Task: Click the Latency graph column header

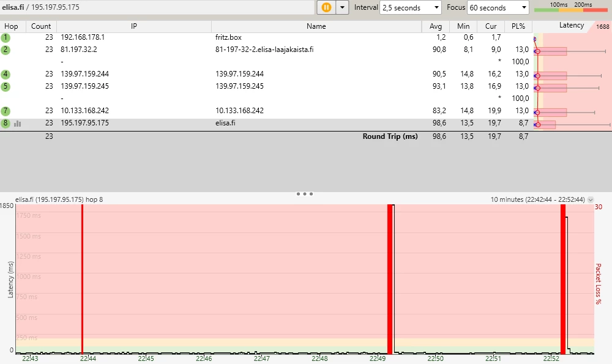Action: pyautogui.click(x=572, y=25)
